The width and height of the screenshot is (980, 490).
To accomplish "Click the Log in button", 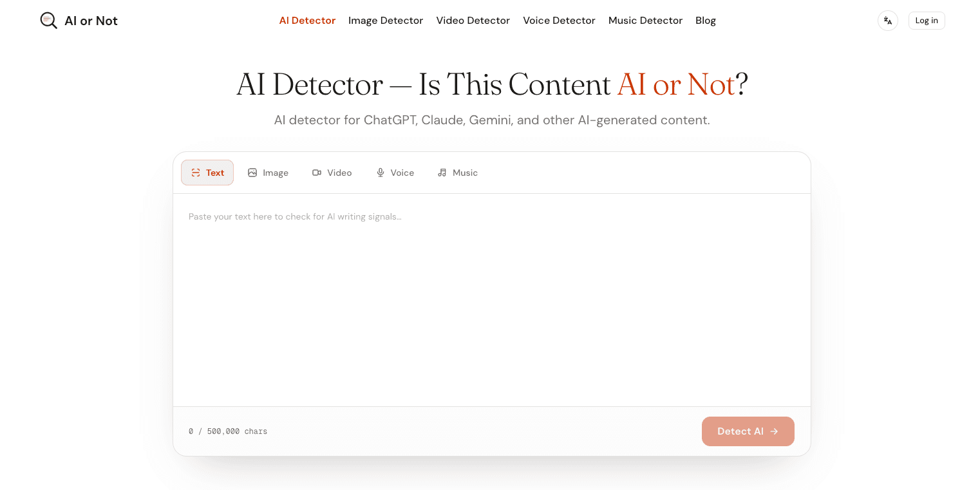I will pyautogui.click(x=927, y=21).
